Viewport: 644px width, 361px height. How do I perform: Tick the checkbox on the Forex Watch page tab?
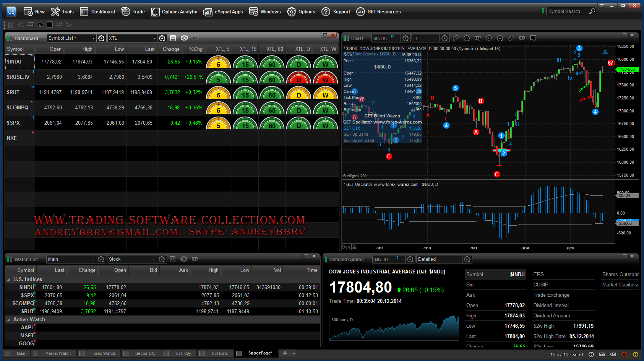pyautogui.click(x=82, y=353)
